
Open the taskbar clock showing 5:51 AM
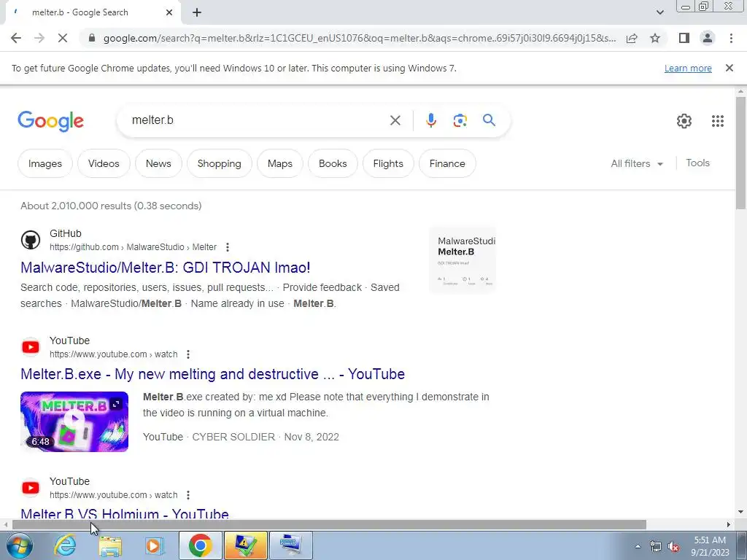[x=710, y=546]
